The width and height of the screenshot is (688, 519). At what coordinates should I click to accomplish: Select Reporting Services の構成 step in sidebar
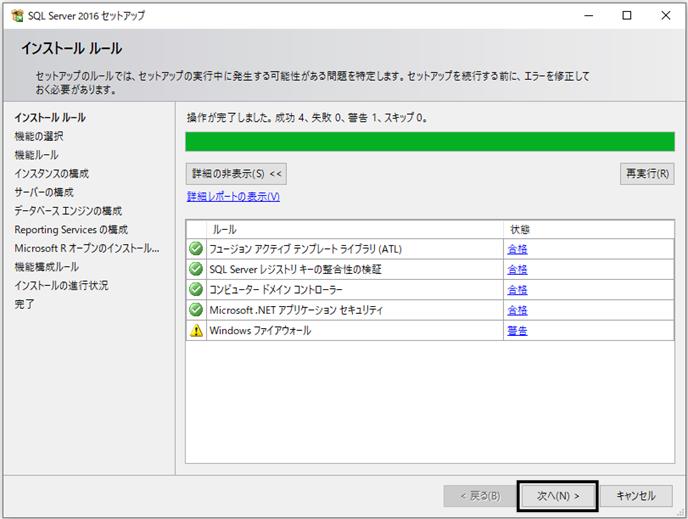point(71,229)
